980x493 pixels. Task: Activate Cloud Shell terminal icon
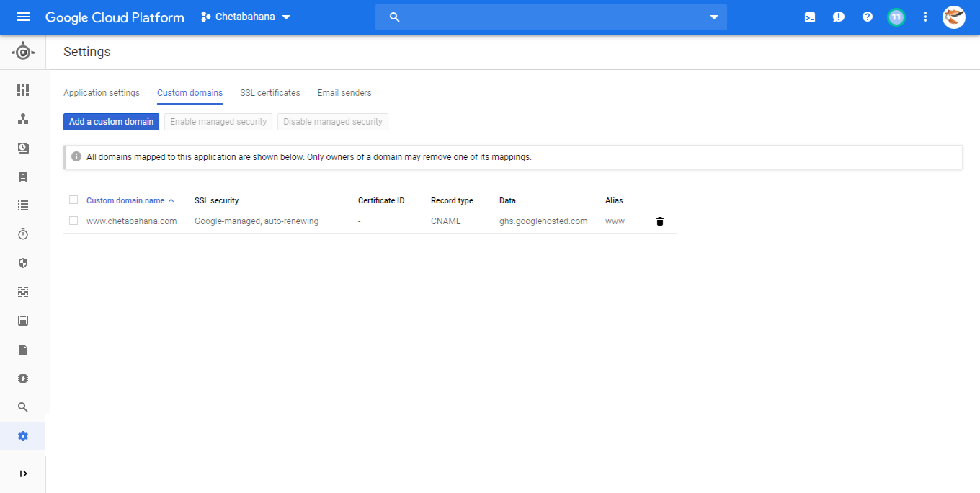[810, 17]
